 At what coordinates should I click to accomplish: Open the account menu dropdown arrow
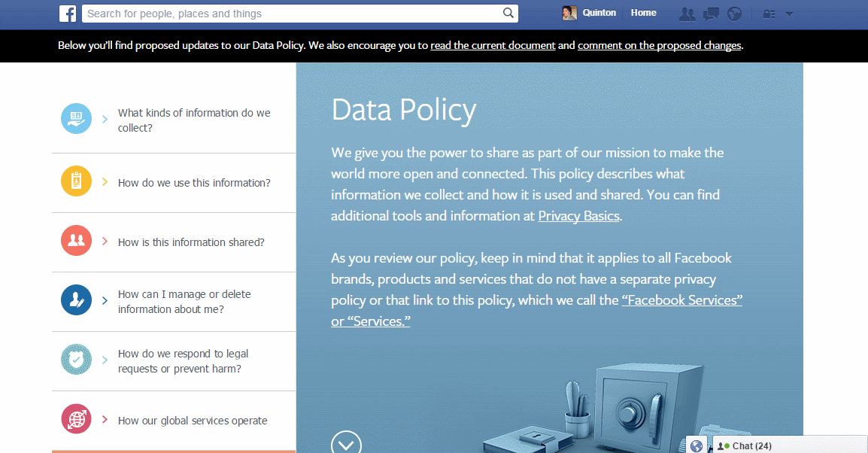click(x=789, y=14)
